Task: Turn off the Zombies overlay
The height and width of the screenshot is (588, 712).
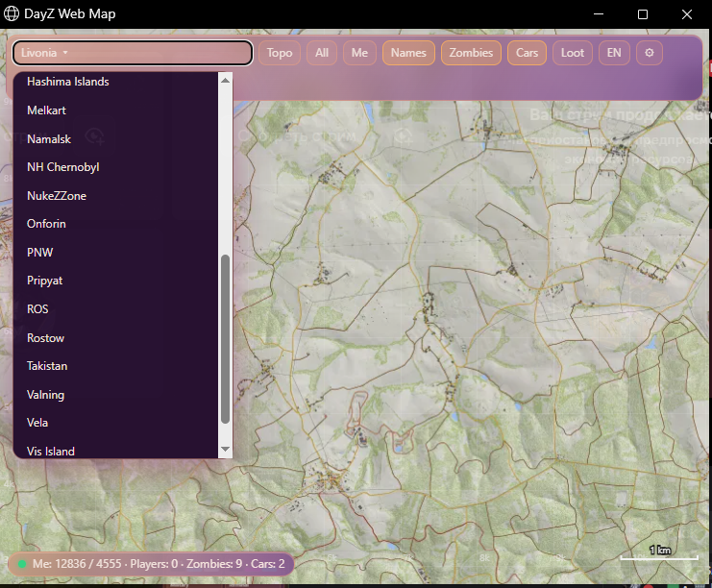Action: click(471, 53)
